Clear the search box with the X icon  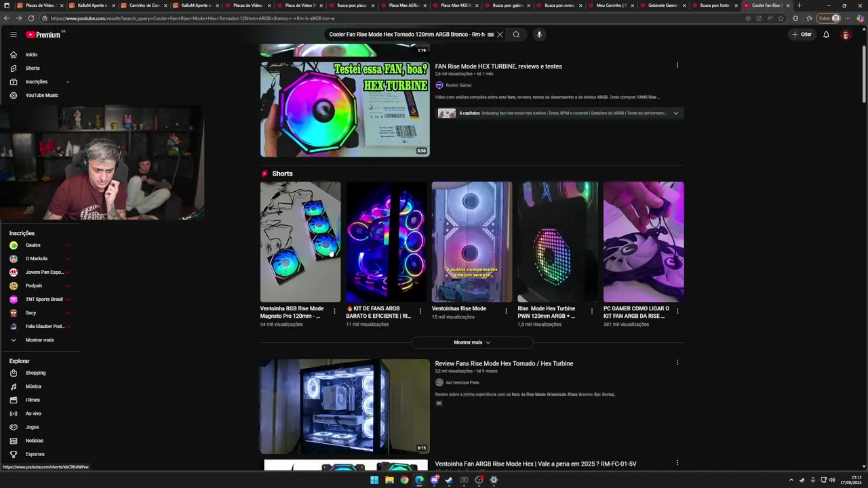500,35
